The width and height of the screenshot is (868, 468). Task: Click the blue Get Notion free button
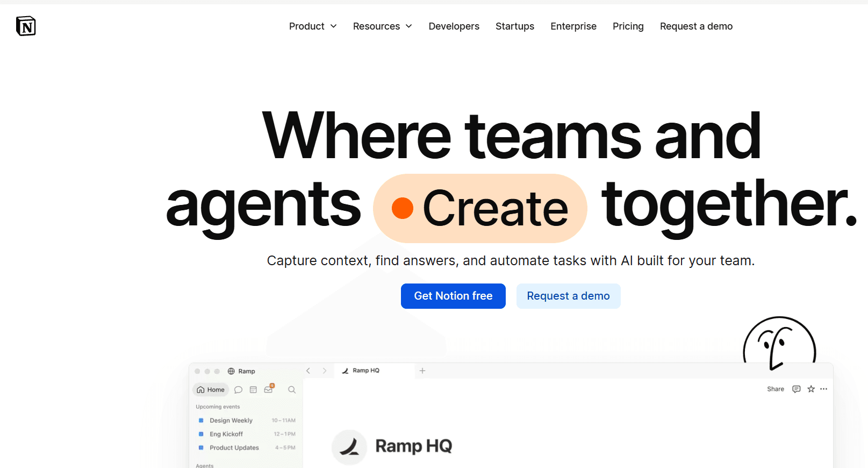(453, 296)
